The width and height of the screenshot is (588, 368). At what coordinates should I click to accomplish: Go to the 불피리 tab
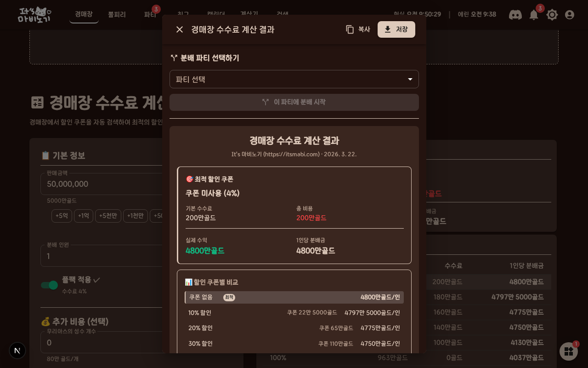coord(117,14)
